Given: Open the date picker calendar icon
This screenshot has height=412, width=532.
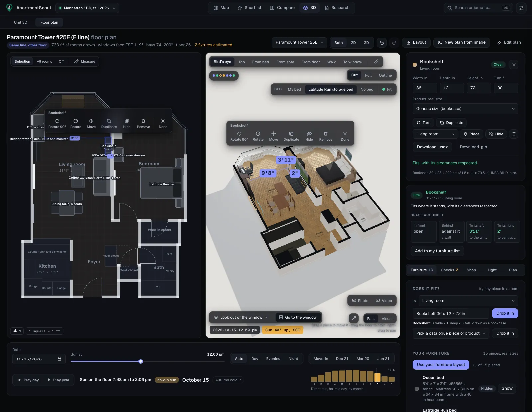Looking at the screenshot, I should coord(59,359).
